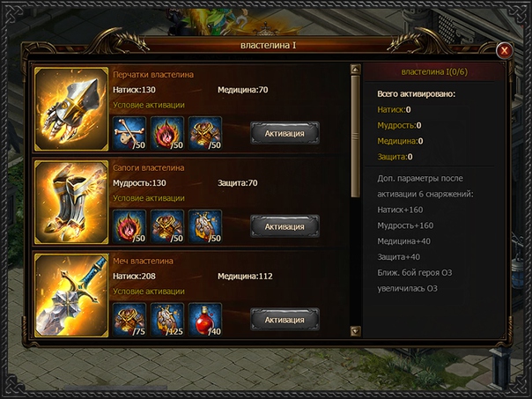Activate the Перчатки властелина item
The height and width of the screenshot is (399, 532).
[284, 133]
